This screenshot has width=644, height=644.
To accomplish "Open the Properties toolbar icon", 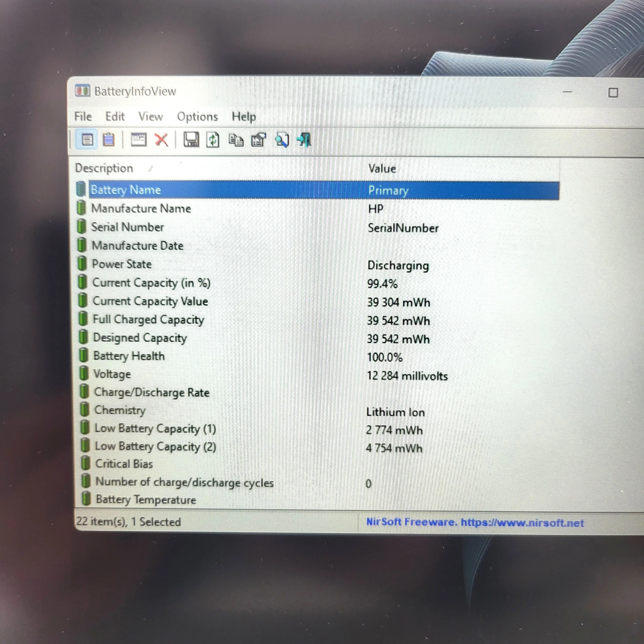I will (x=259, y=140).
